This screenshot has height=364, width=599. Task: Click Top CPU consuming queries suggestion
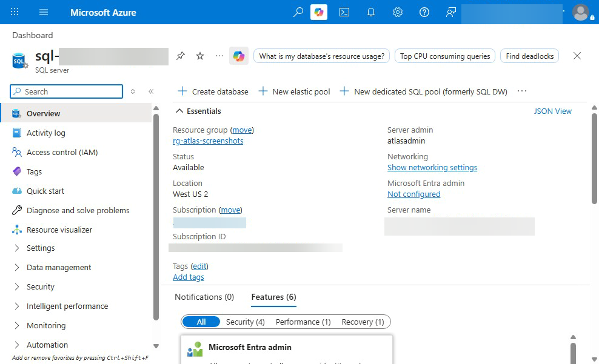click(444, 56)
